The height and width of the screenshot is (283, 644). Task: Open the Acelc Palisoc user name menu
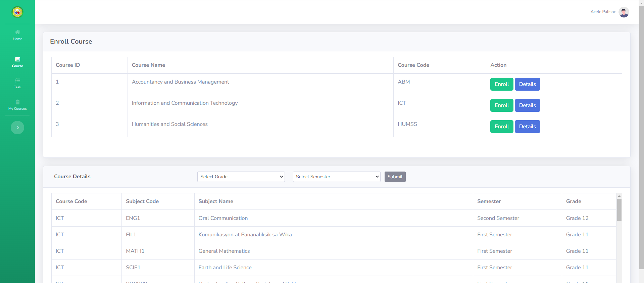[x=603, y=12]
